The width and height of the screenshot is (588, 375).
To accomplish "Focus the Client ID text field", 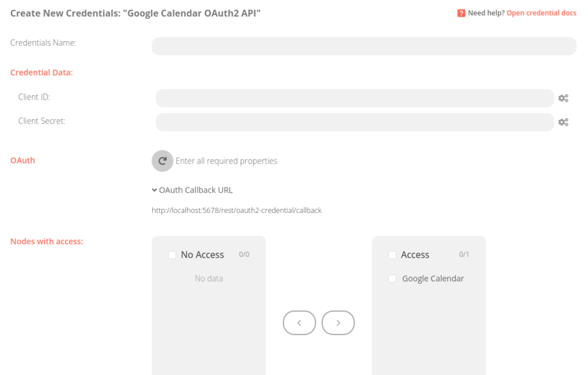I will (x=354, y=98).
